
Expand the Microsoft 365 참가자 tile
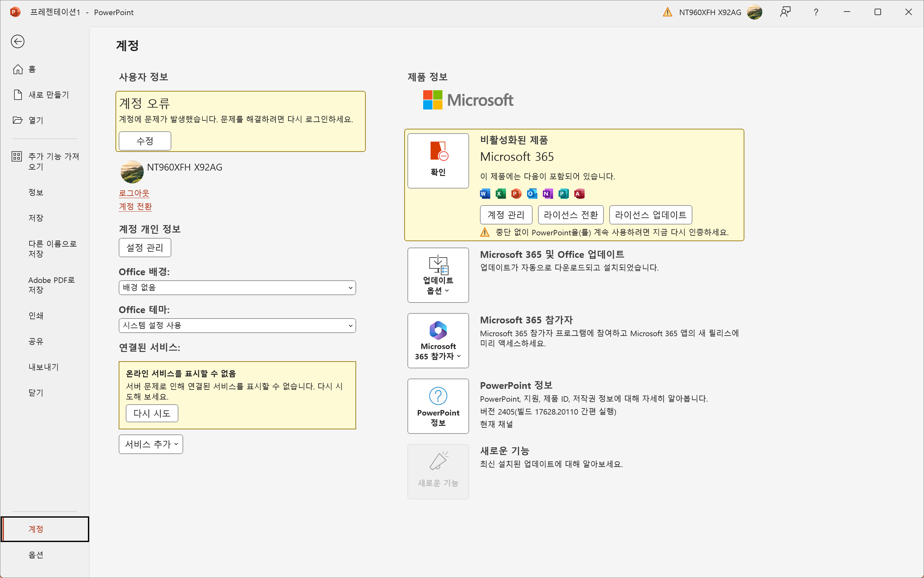(x=438, y=341)
